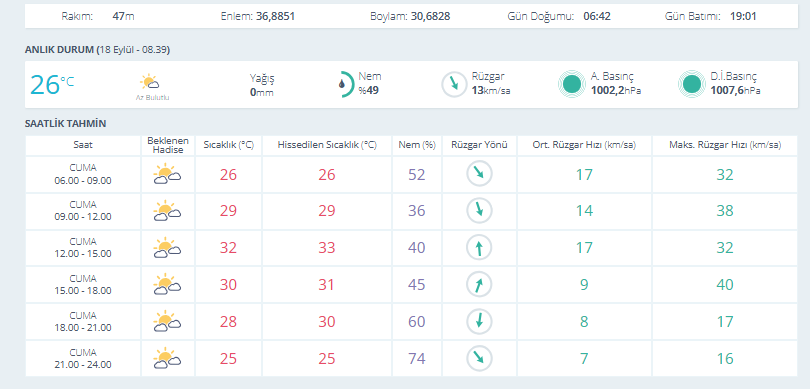Click the Yağış 0mm reading
This screenshot has height=389, width=810.
click(262, 85)
